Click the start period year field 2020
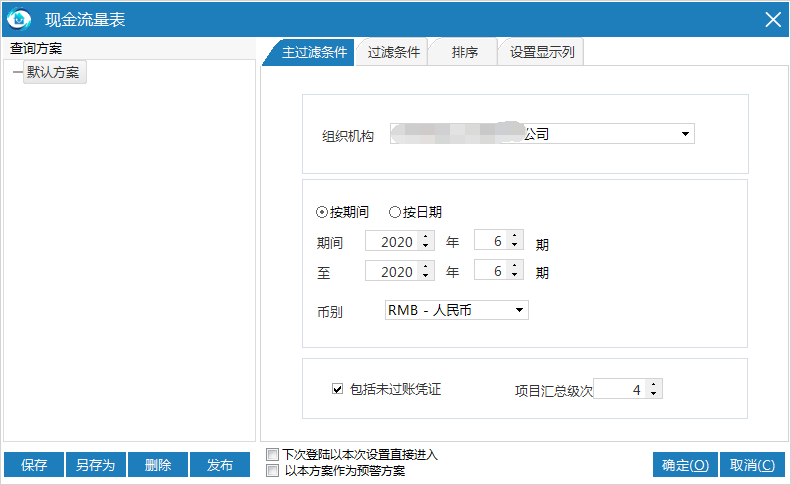 (392, 241)
